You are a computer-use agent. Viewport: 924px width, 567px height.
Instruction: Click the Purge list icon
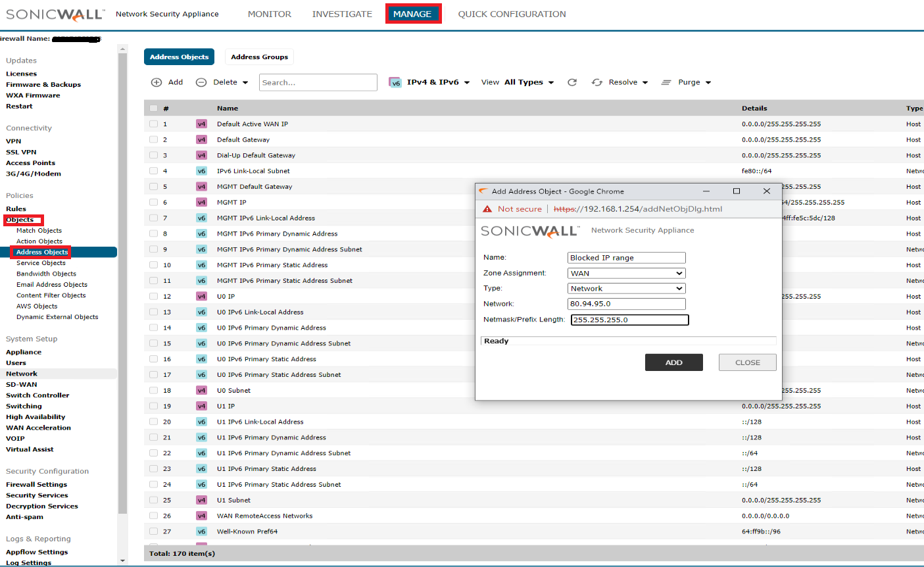(x=666, y=82)
